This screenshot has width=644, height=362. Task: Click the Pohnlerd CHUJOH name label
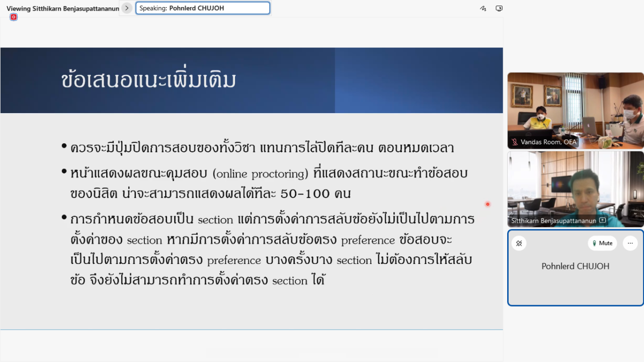[x=575, y=266]
